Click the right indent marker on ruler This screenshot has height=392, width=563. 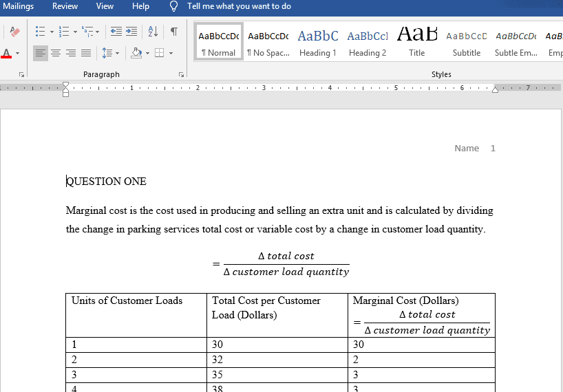(495, 89)
